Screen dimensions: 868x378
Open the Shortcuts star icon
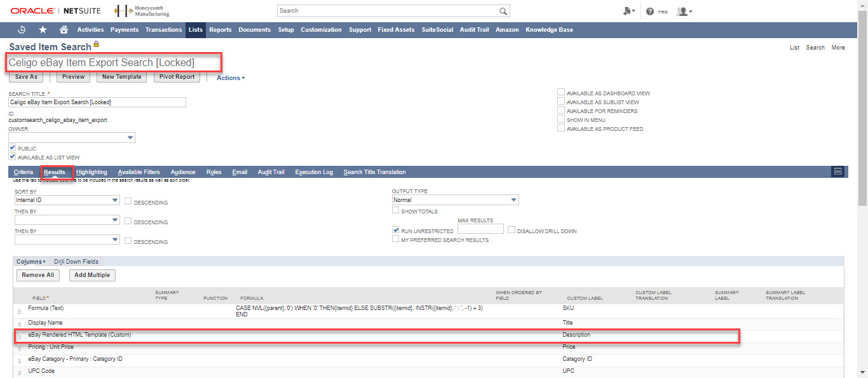pyautogui.click(x=43, y=30)
